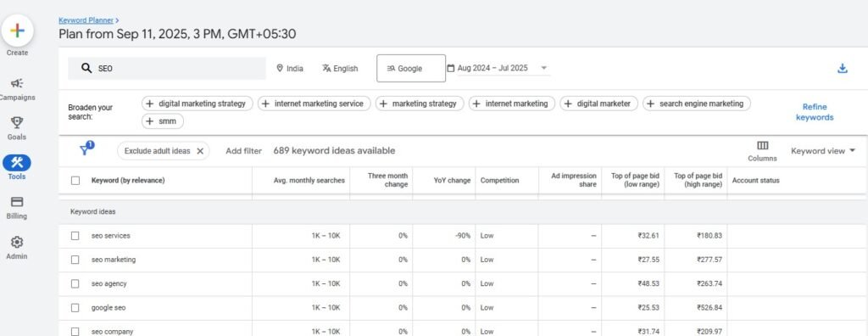Toggle the select-all keywords checkbox
The image size is (868, 336).
(x=75, y=181)
